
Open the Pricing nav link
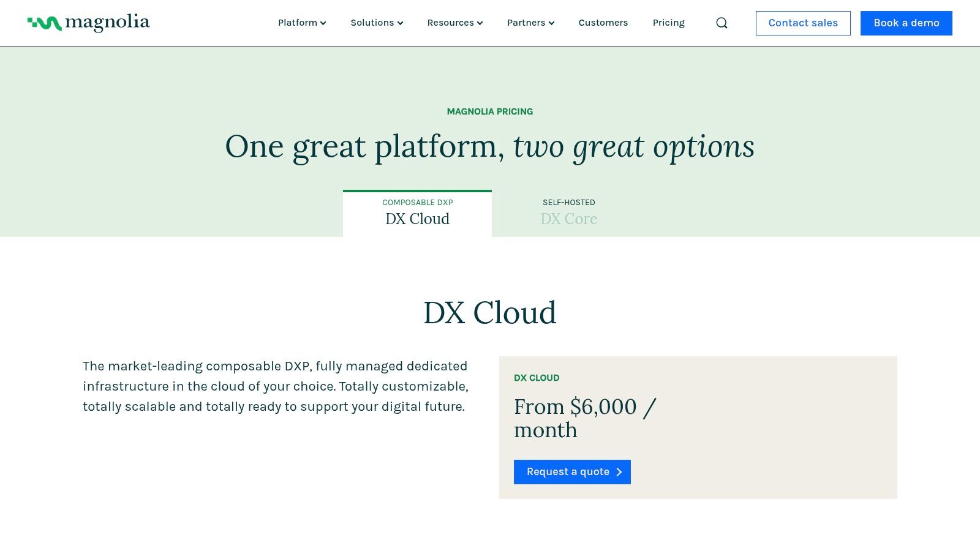[668, 23]
